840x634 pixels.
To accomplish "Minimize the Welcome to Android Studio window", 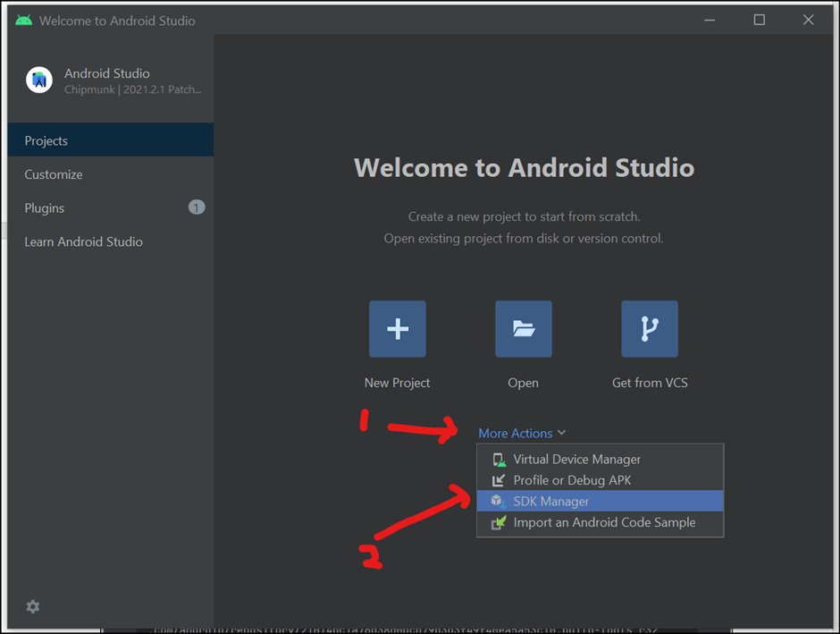I will (x=710, y=20).
